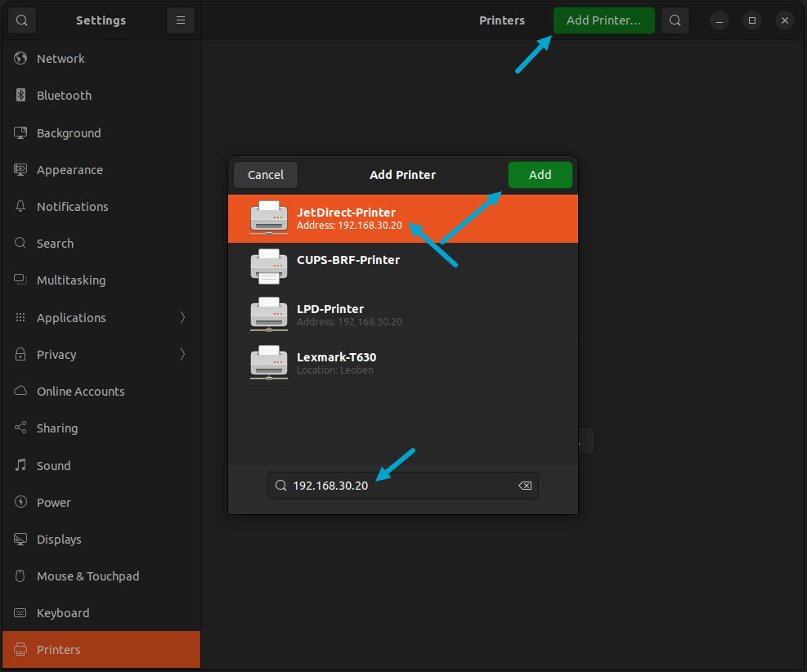Image resolution: width=807 pixels, height=672 pixels.
Task: Click the Sound icon in sidebar
Action: (20, 465)
